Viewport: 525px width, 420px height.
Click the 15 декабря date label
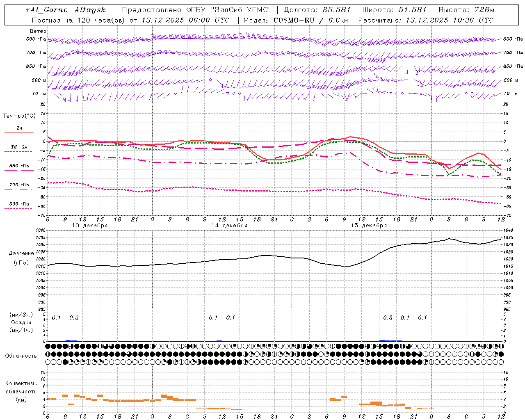point(369,226)
